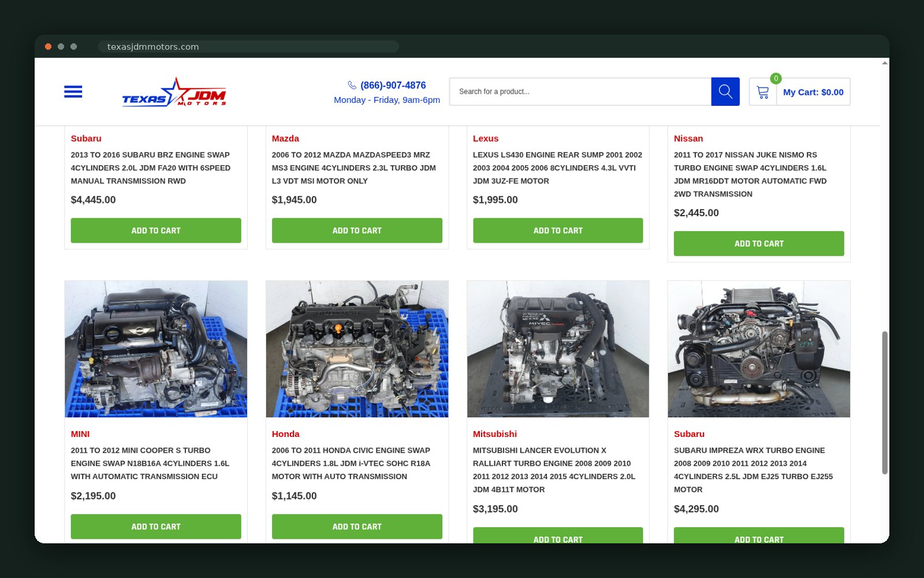Viewport: 924px width, 578px height.
Task: Click the phone icon beside the number
Action: [352, 85]
